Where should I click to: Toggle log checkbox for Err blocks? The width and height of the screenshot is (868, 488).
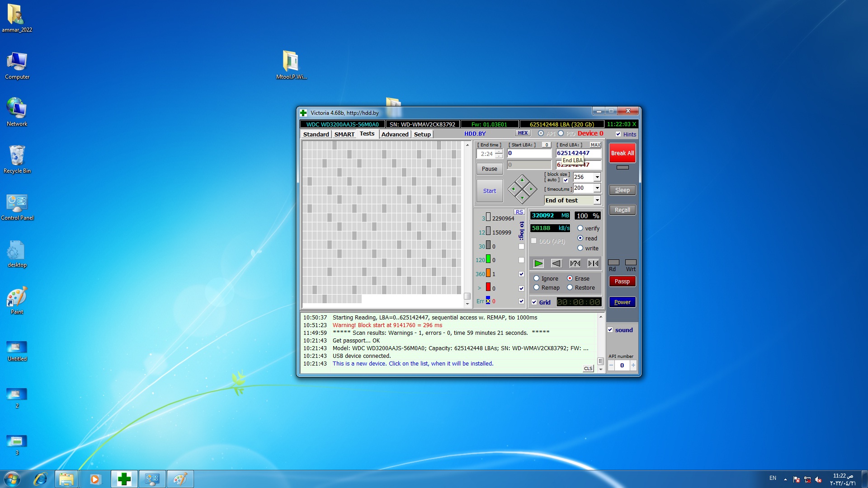pyautogui.click(x=521, y=301)
